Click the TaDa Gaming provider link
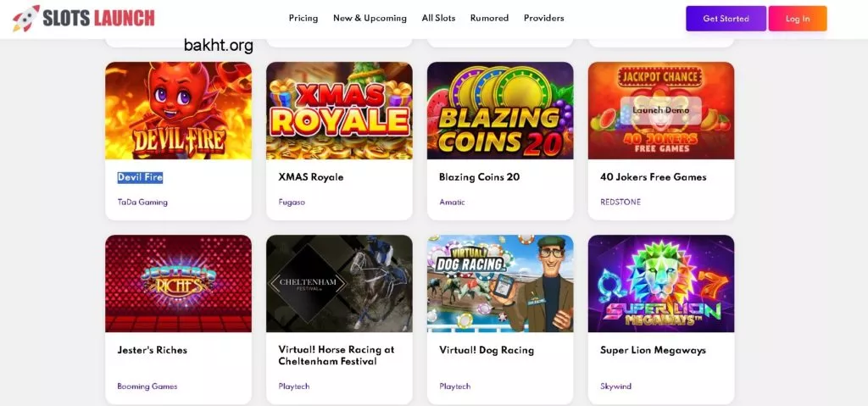The width and height of the screenshot is (868, 406). click(142, 203)
